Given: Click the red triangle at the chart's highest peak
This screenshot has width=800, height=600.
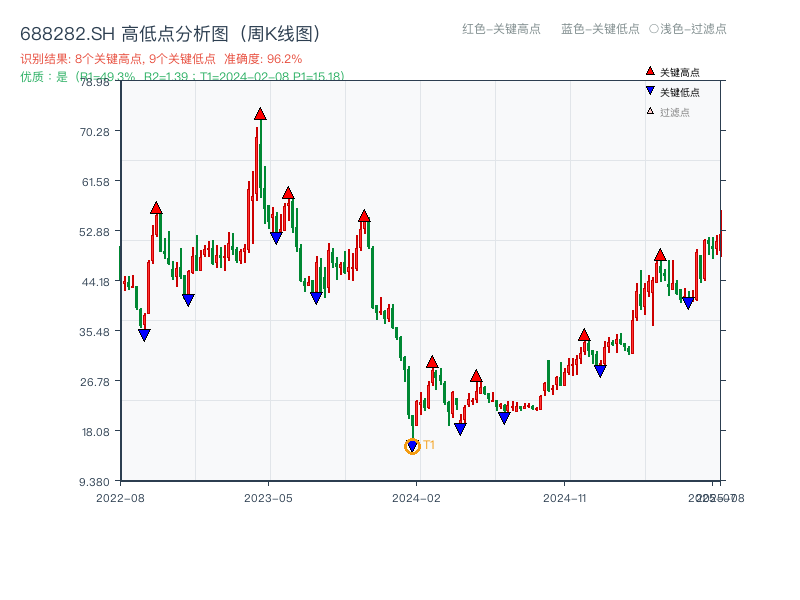Looking at the screenshot, I should pos(260,114).
